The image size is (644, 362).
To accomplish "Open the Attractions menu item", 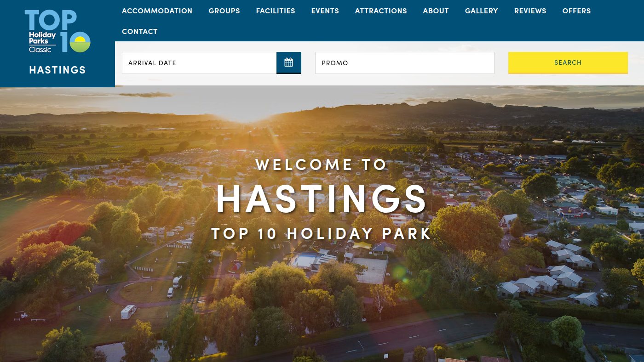I will coord(381,11).
